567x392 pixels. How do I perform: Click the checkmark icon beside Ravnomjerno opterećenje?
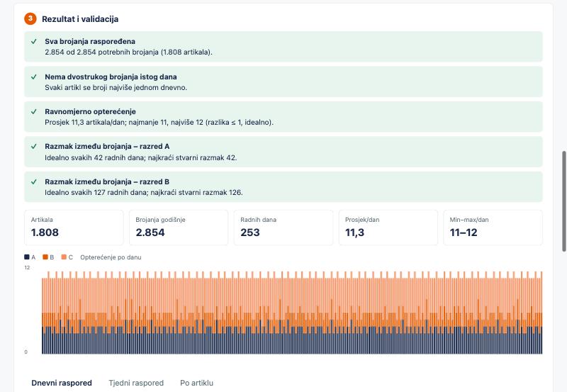tap(34, 112)
